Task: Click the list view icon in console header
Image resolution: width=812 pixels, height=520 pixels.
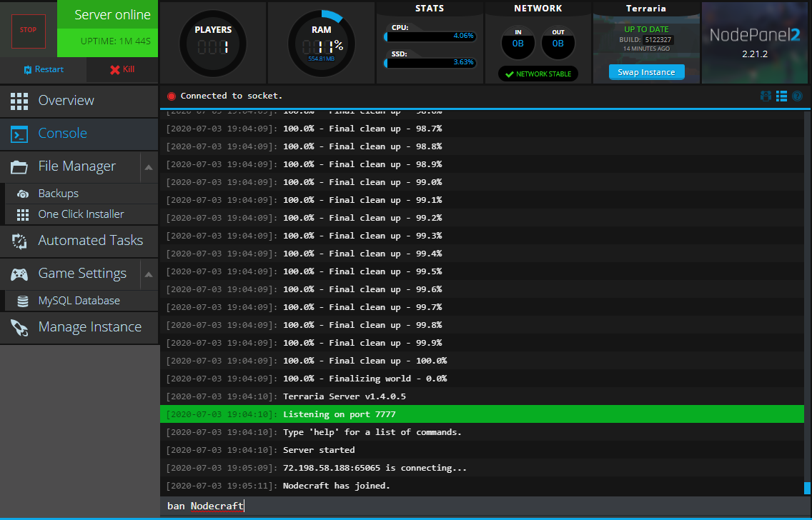Action: pyautogui.click(x=781, y=96)
